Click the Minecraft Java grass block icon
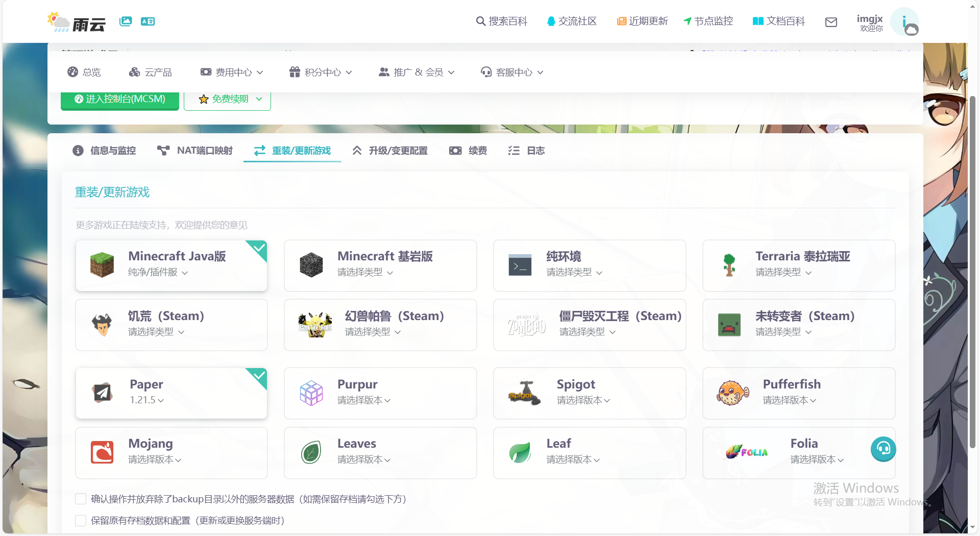 [102, 265]
